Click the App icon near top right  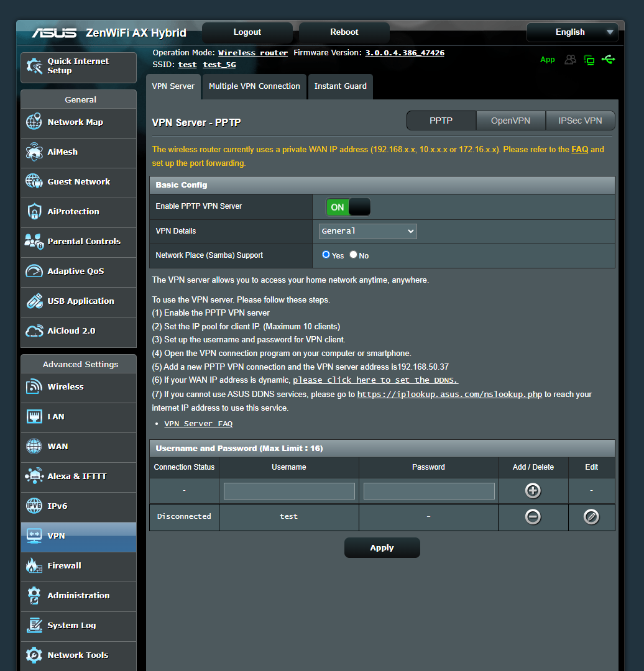[x=548, y=60]
